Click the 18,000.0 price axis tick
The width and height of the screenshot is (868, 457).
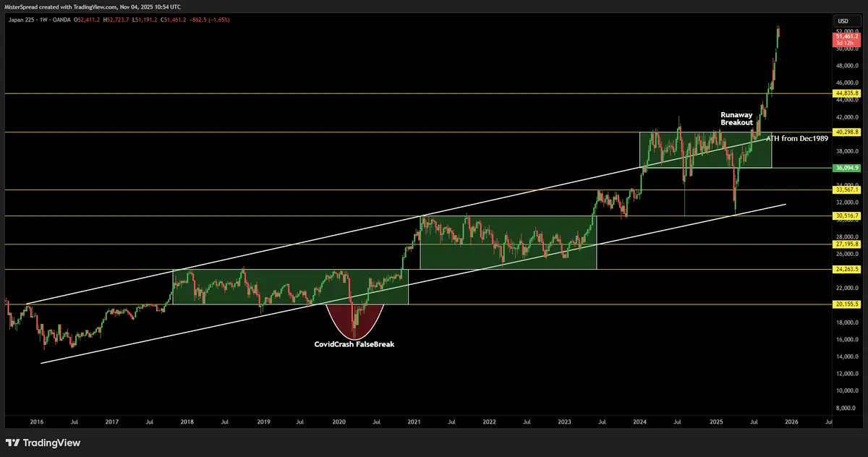[848, 322]
